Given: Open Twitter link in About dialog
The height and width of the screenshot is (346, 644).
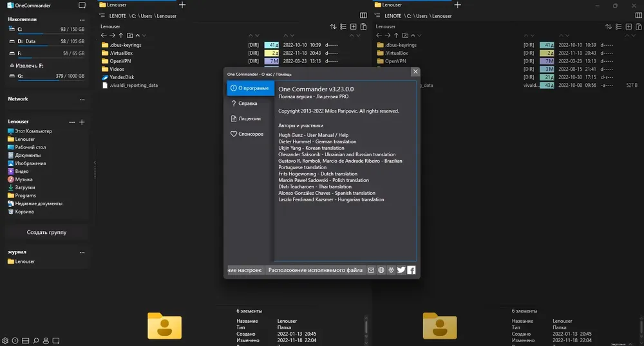Looking at the screenshot, I should pos(401,269).
